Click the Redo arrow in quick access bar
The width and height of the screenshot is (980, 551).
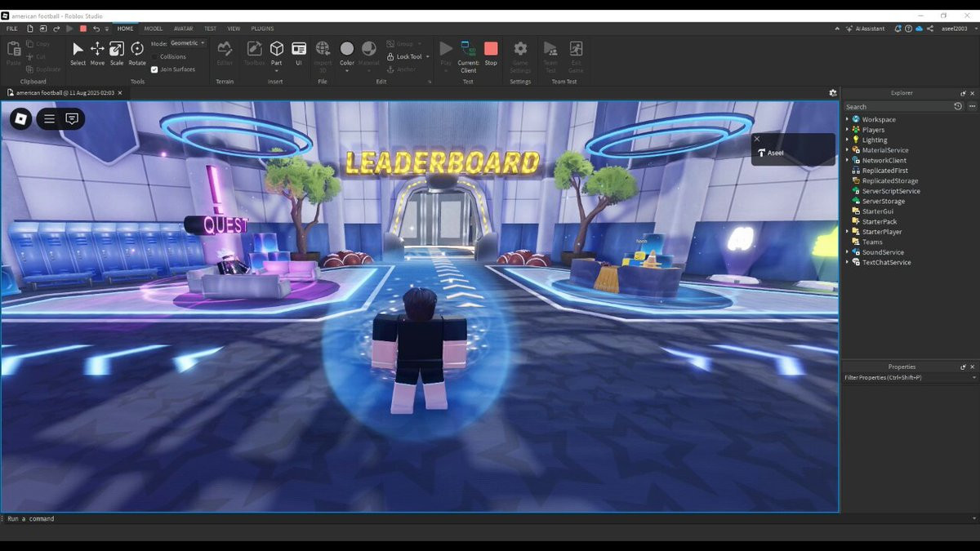pos(56,29)
